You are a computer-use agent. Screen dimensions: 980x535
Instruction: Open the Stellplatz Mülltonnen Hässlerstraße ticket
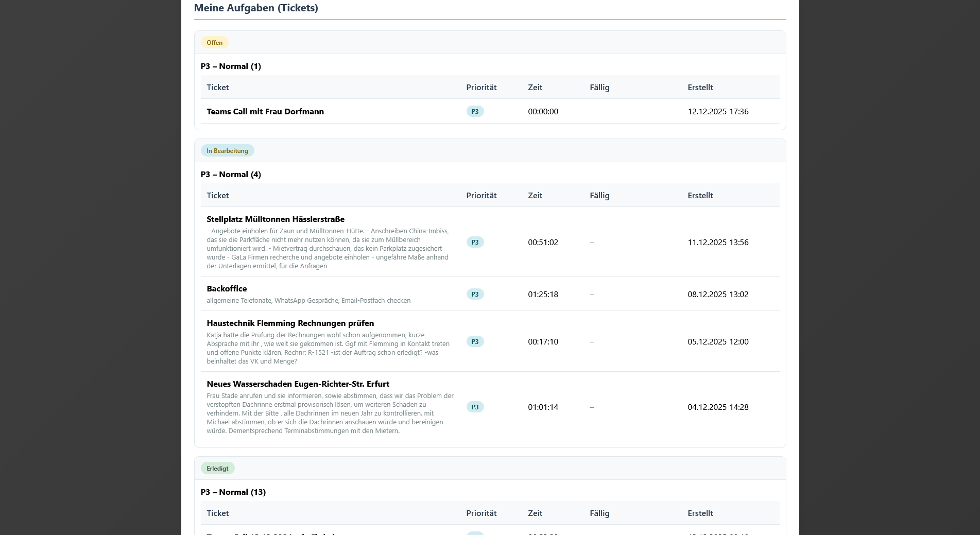click(275, 219)
